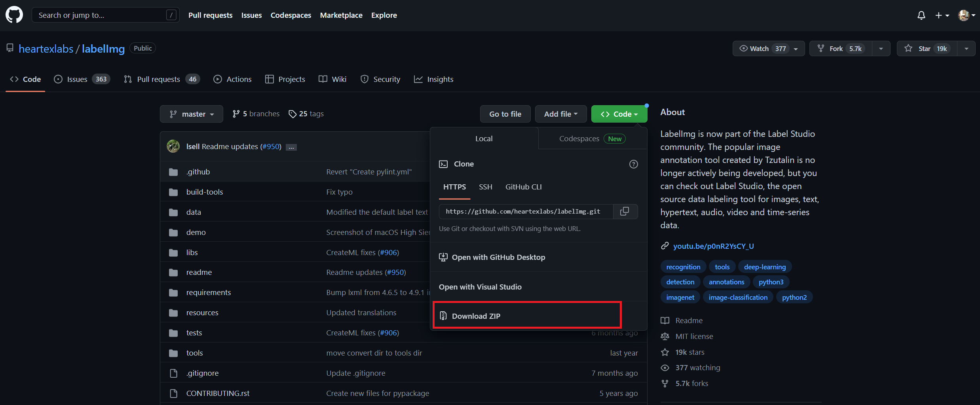Click the GitHub Desktop download icon
Viewport: 980px width, 405px height.
443,257
